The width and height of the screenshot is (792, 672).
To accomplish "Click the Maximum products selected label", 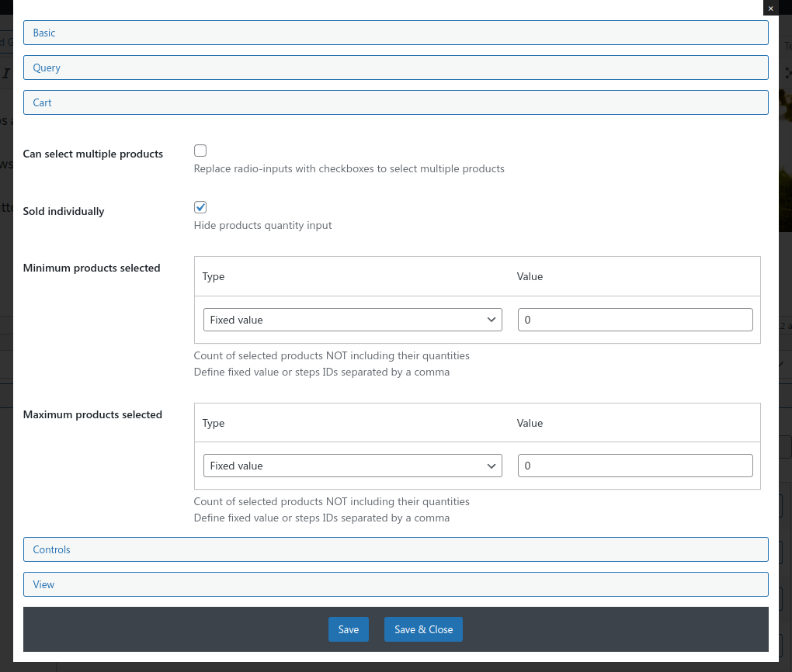I will pos(92,414).
